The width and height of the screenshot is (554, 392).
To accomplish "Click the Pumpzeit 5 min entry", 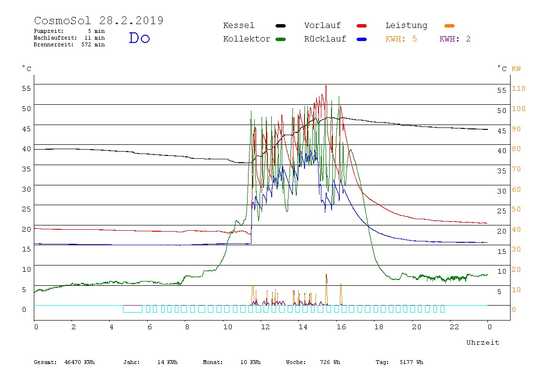I will click(69, 31).
